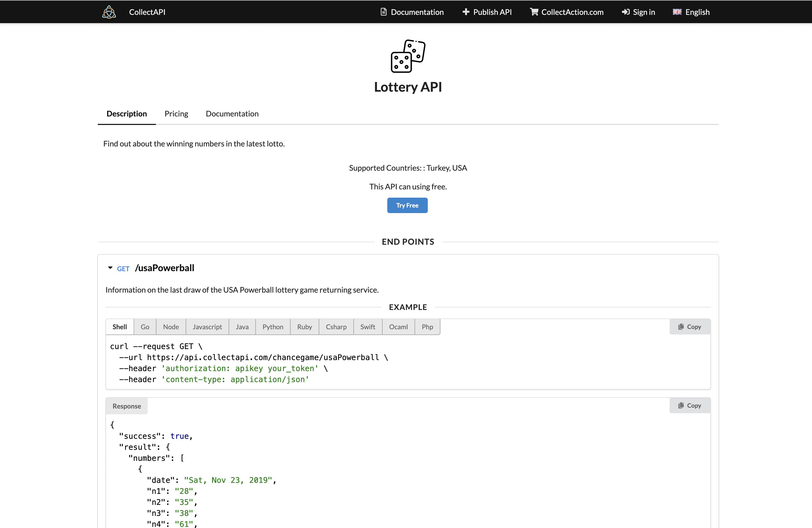Click the n3 value "38"

[x=184, y=513]
